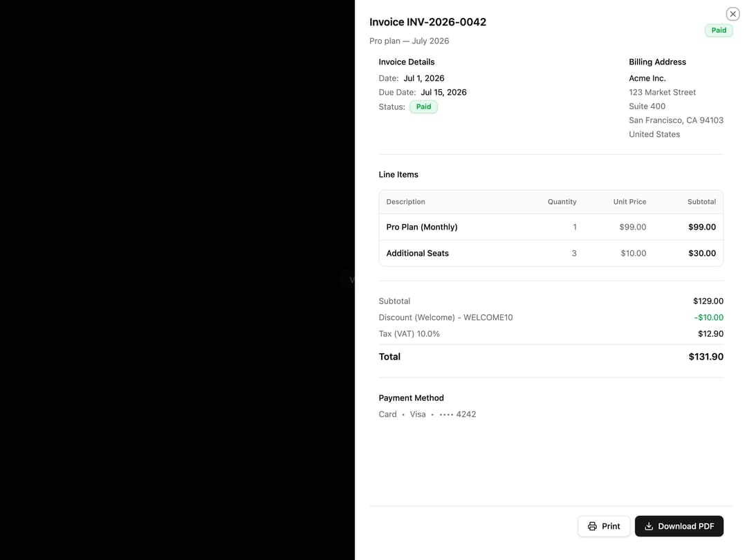The image size is (747, 560).
Task: Click the Subtotal column header
Action: (701, 202)
